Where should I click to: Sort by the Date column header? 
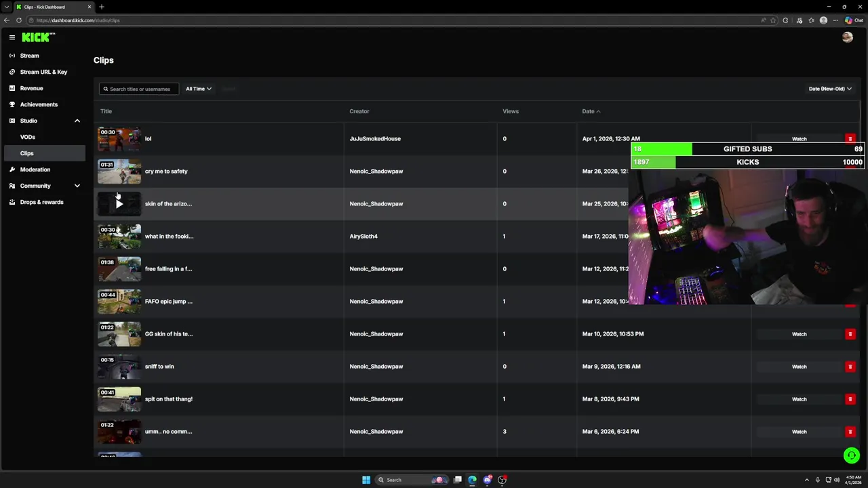[x=591, y=111]
